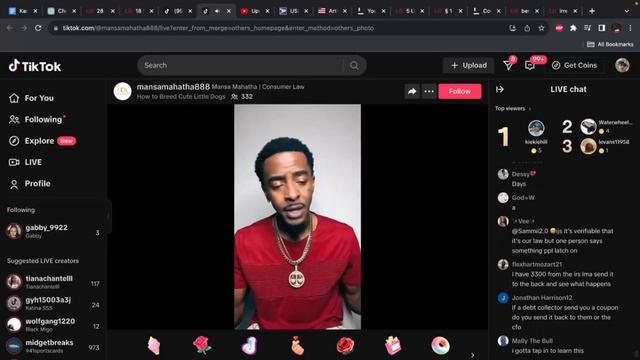640x360 pixels.
Task: Click the Get Coins button
Action: [x=574, y=65]
